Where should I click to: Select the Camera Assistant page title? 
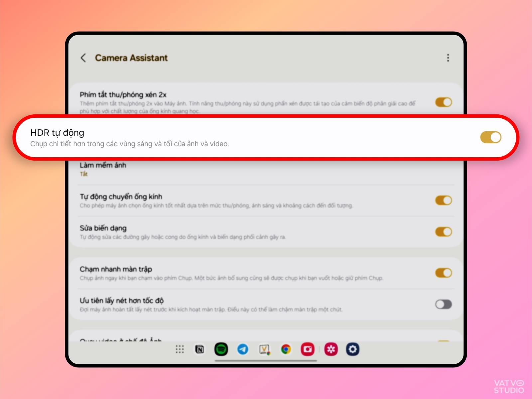[131, 58]
